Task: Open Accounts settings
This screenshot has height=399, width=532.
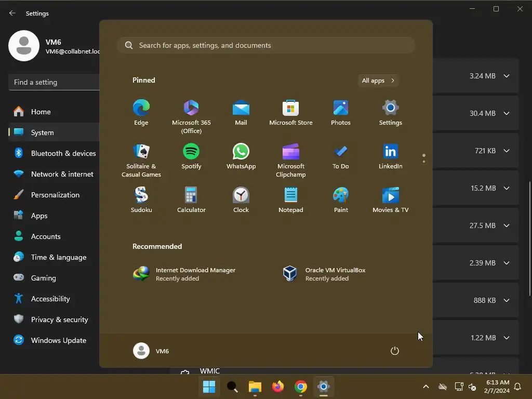Action: point(54,236)
